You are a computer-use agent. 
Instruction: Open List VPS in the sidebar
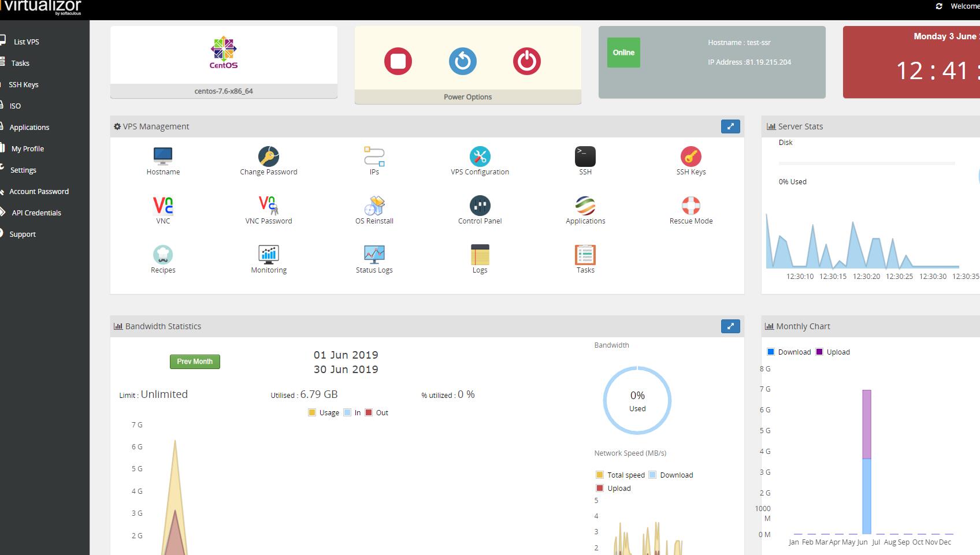coord(27,42)
